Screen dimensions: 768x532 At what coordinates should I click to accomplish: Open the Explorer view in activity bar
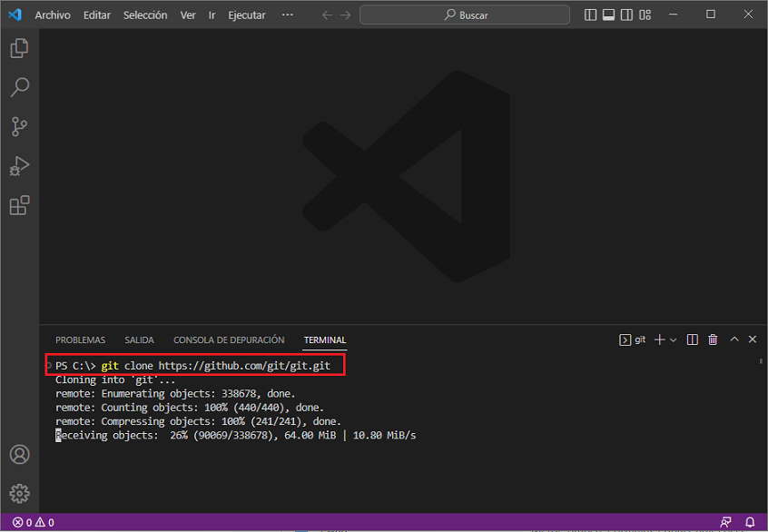[20, 48]
